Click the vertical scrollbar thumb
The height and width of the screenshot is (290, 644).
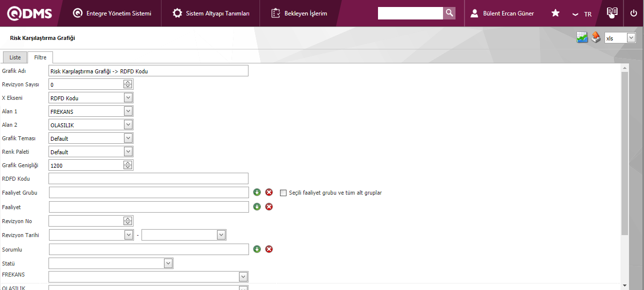click(624, 153)
